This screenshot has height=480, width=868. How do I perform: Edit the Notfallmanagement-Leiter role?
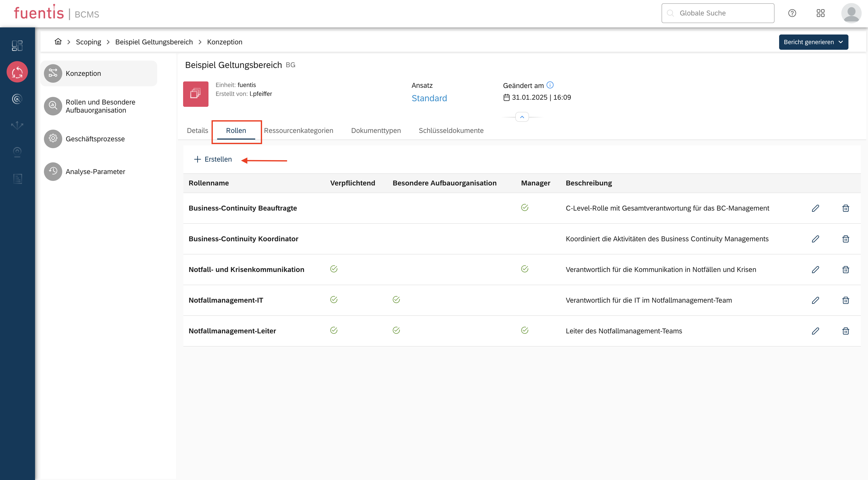tap(815, 331)
